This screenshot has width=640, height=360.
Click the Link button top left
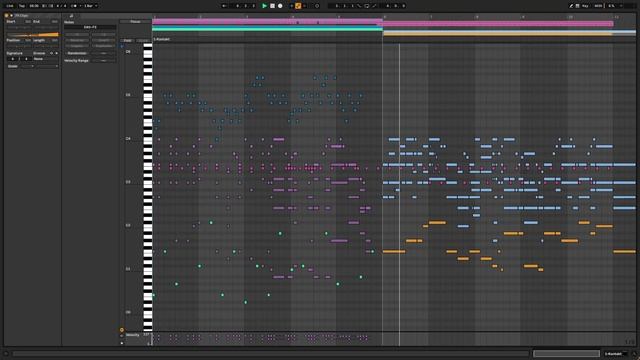click(x=10, y=6)
